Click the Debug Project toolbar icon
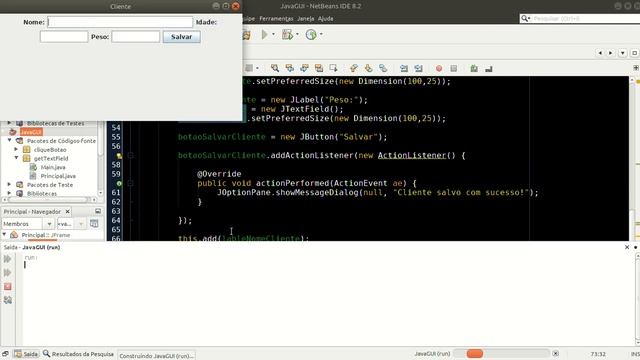Screen dimensions: 640x360 click(x=287, y=35)
